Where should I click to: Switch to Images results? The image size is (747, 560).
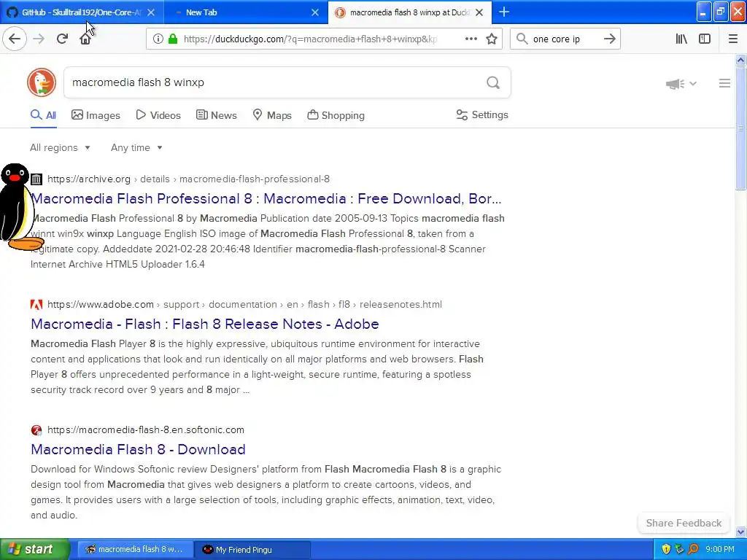96,115
